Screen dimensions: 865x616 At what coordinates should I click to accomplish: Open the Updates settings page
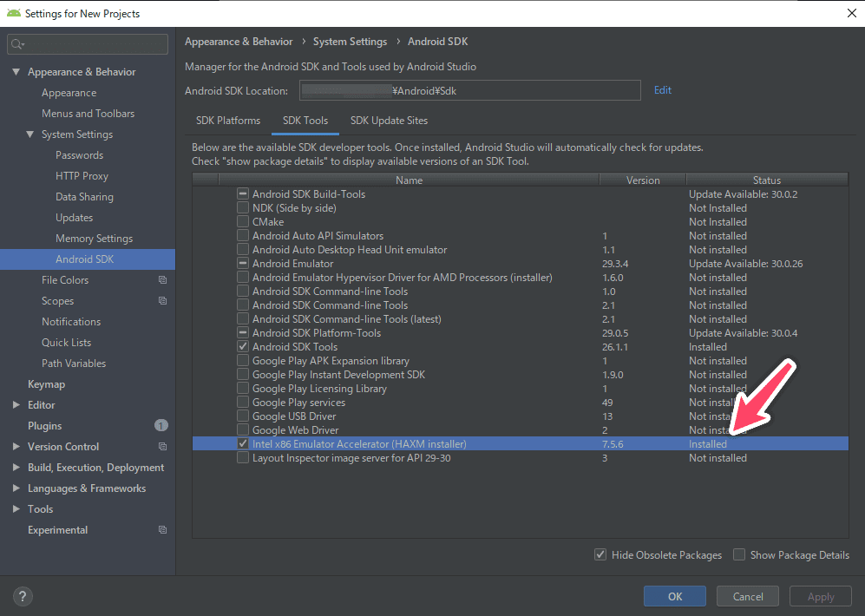[x=74, y=217]
